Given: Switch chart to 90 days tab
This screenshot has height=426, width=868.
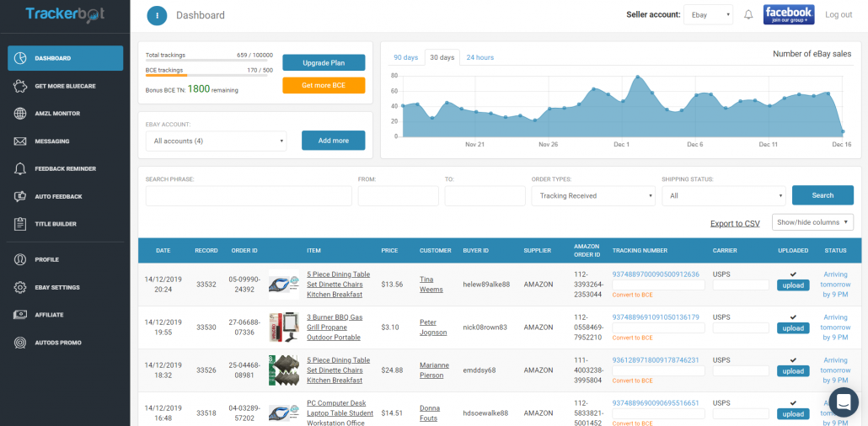Looking at the screenshot, I should tap(405, 57).
